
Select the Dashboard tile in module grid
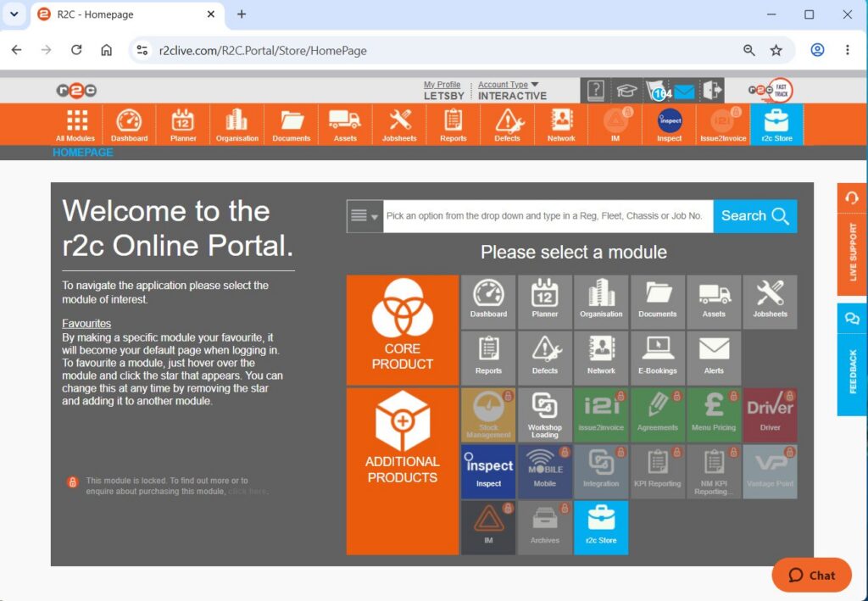488,302
